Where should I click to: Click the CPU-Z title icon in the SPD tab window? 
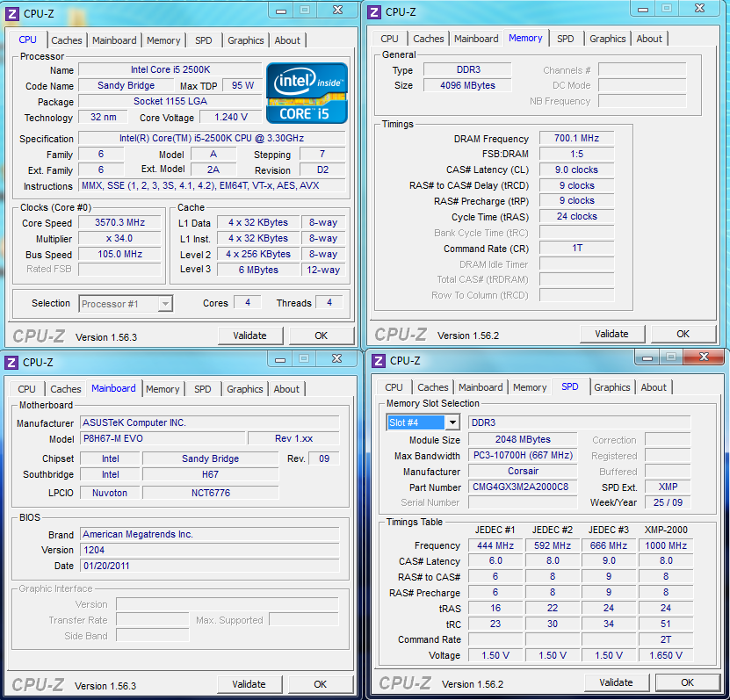tap(379, 361)
